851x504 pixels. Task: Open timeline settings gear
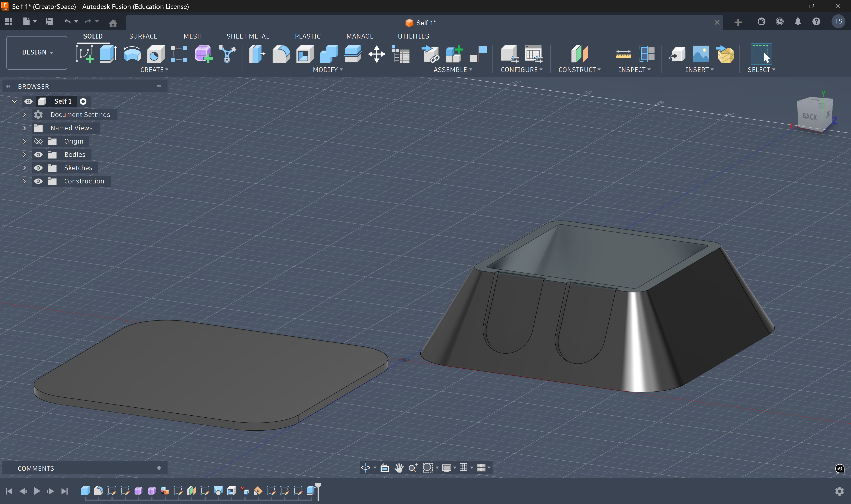coord(839,491)
